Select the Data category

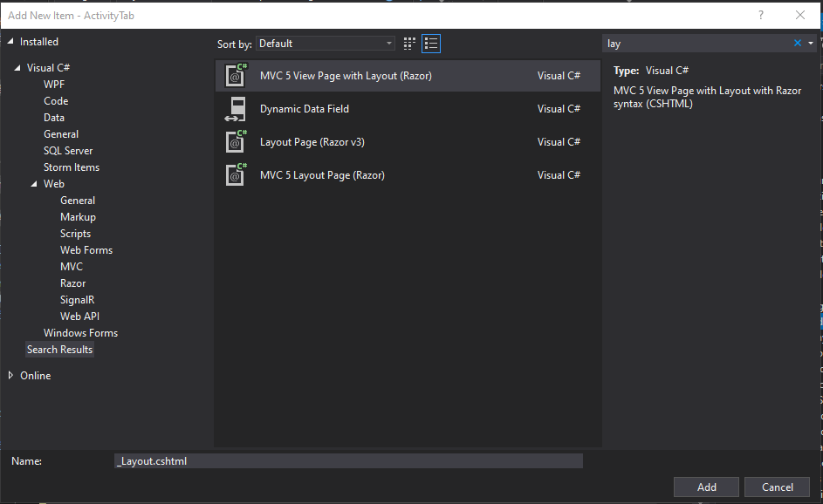(x=54, y=118)
